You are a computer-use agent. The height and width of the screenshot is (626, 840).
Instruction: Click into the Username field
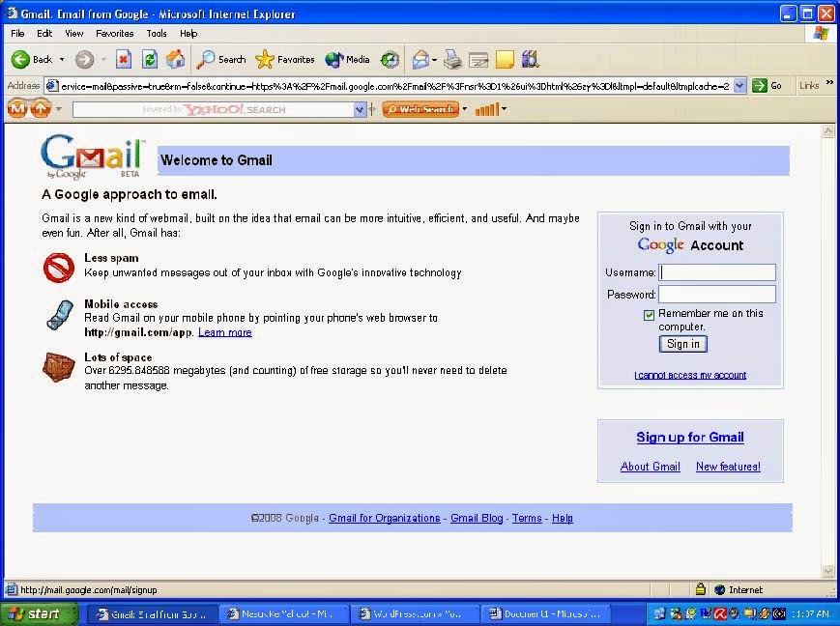coord(717,272)
